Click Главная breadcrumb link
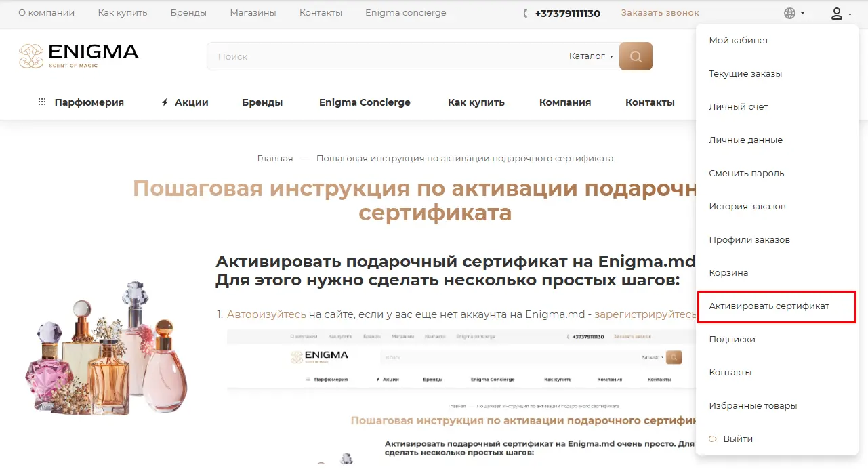Screen dimensions: 868x469 pyautogui.click(x=275, y=158)
